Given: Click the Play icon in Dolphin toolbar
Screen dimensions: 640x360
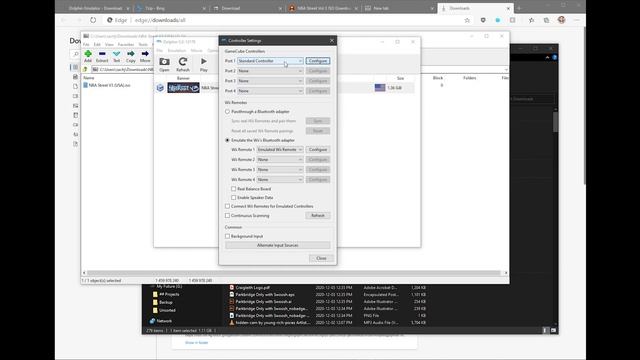Looking at the screenshot, I should tap(204, 61).
